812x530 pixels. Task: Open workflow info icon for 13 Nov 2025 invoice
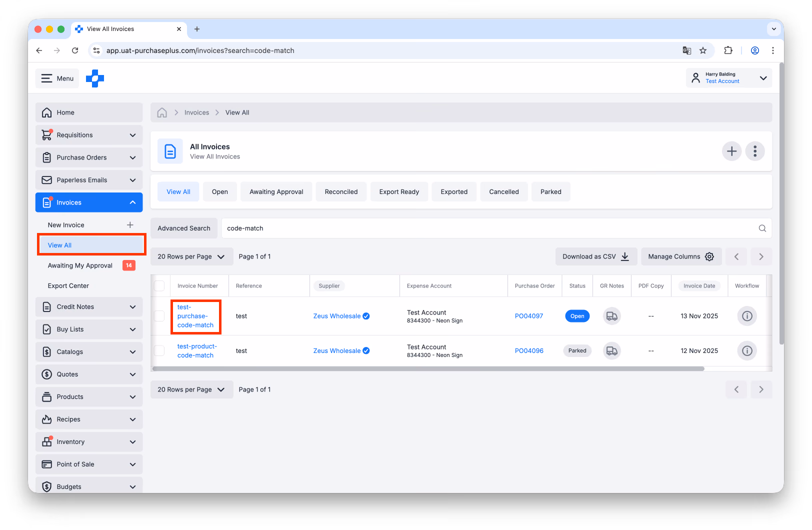tap(747, 316)
